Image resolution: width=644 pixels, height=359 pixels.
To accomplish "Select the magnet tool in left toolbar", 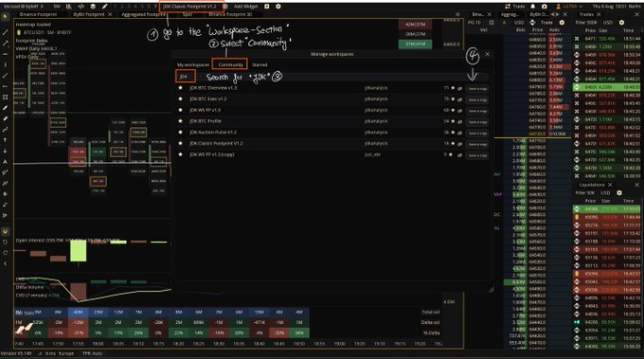I will (5, 232).
